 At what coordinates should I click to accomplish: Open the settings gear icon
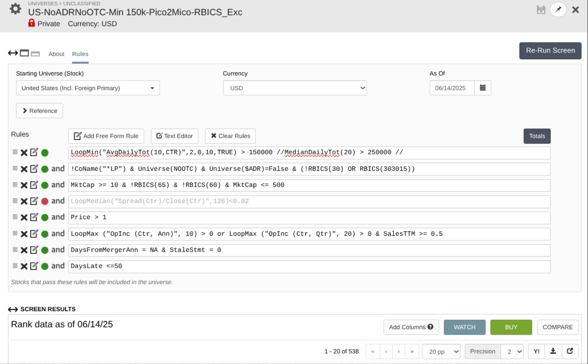click(x=15, y=9)
